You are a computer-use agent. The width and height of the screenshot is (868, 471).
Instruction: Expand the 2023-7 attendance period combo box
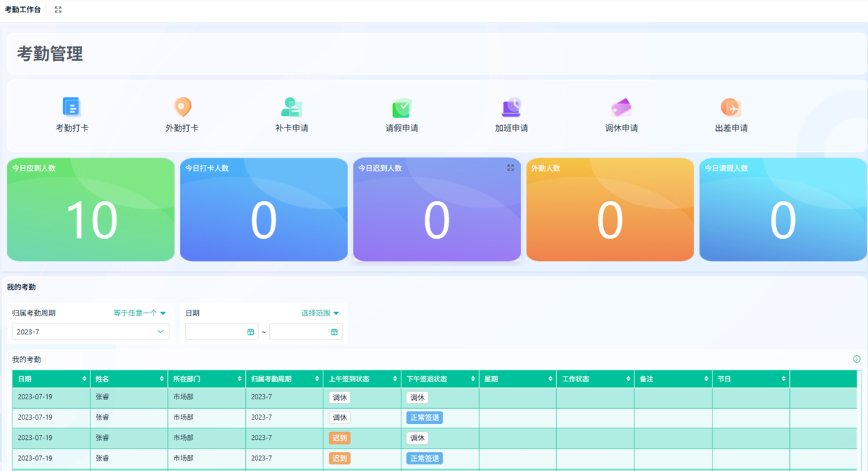(x=90, y=331)
